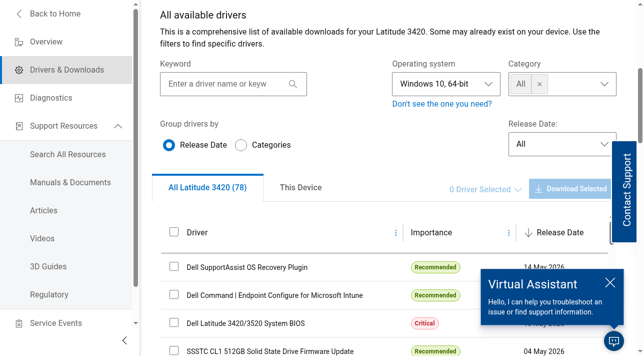This screenshot has height=356, width=644.
Task: Click Dell Command Endpoint Configure driver name
Action: coord(274,295)
